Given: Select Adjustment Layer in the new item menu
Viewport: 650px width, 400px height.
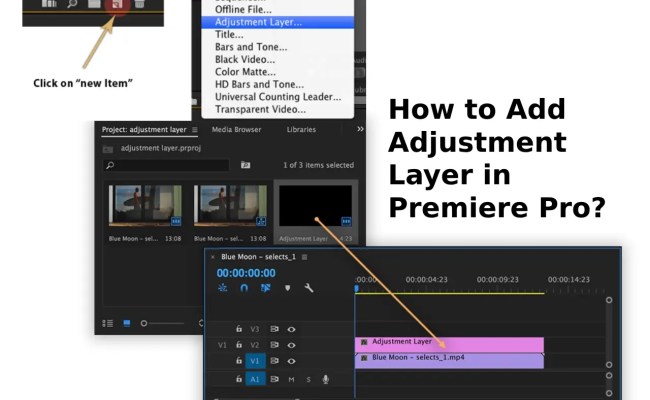Looking at the screenshot, I should pyautogui.click(x=277, y=22).
